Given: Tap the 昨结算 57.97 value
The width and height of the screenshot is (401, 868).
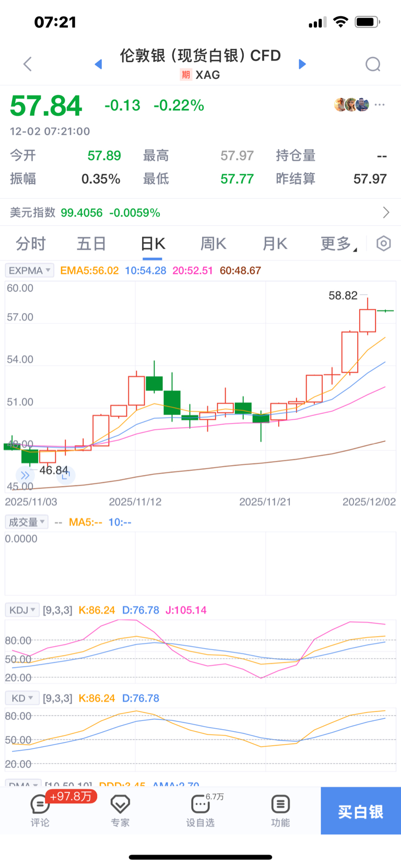Looking at the screenshot, I should pos(370,179).
